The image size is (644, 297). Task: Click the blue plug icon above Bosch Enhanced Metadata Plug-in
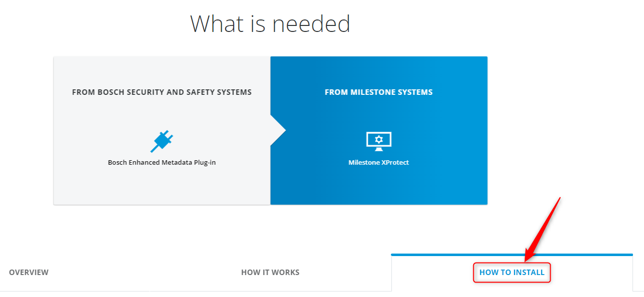point(162,142)
